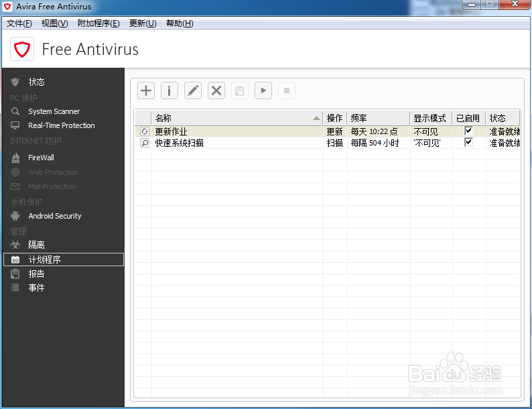Open the 帮助(H) menu
Image resolution: width=532 pixels, height=409 pixels.
(x=180, y=23)
